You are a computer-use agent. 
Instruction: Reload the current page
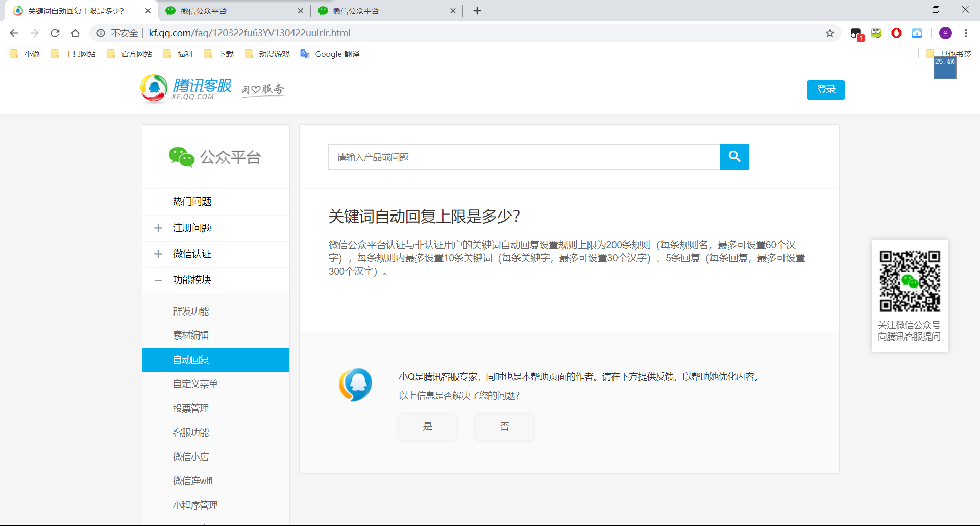click(55, 33)
